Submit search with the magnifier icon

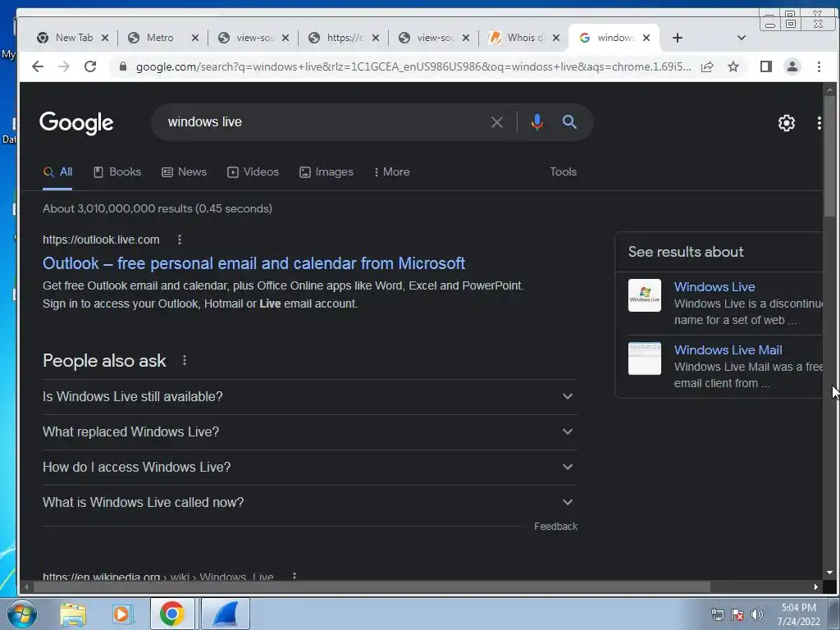[569, 122]
